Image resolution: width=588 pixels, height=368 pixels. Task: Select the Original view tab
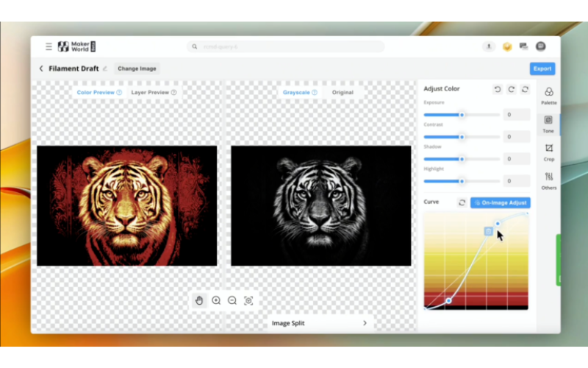click(343, 93)
